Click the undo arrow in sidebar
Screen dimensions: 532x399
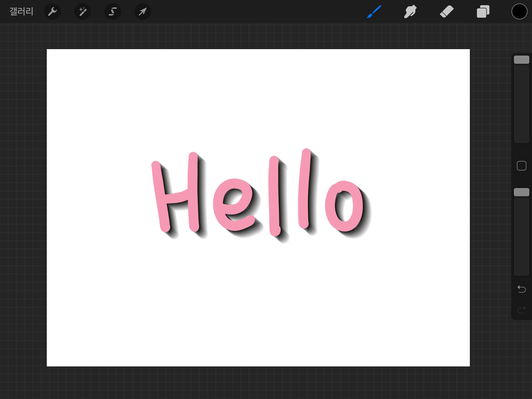click(x=521, y=289)
